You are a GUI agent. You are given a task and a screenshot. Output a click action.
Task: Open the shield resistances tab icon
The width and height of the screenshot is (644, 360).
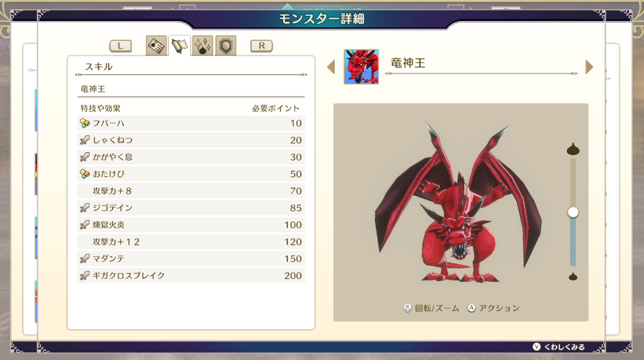coord(225,46)
